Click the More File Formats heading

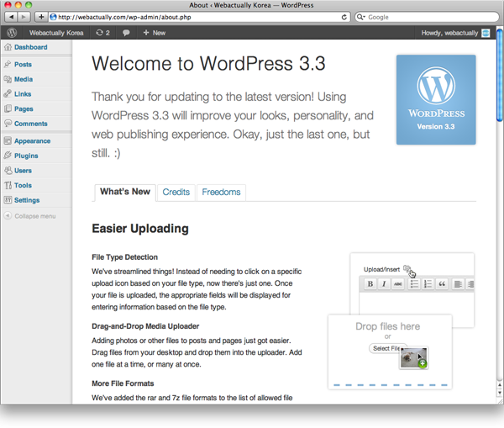pos(123,383)
